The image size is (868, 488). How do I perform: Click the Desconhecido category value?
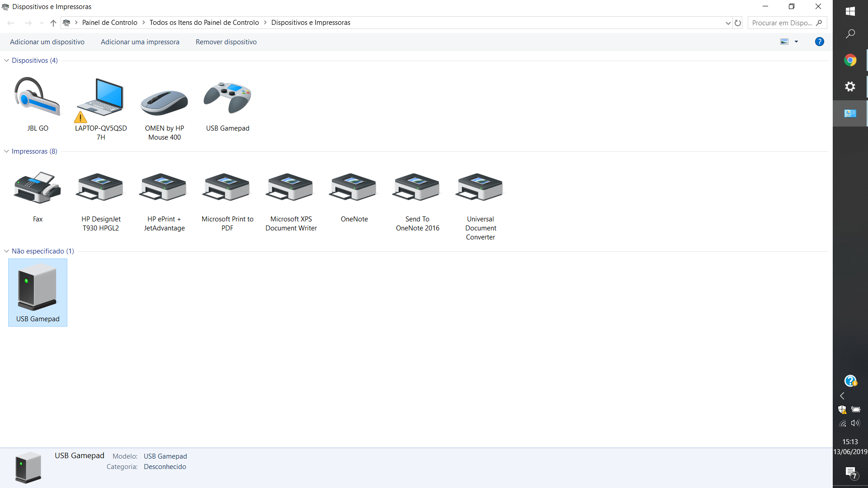[x=165, y=467]
